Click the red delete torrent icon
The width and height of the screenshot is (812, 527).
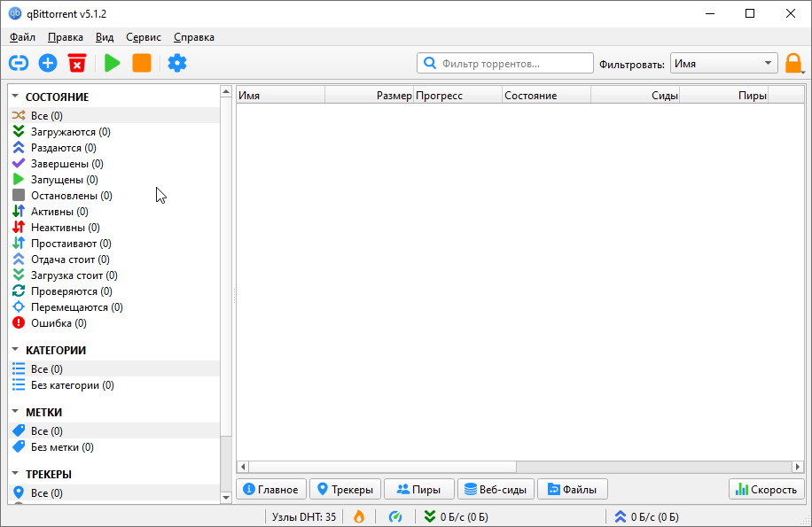tap(77, 63)
